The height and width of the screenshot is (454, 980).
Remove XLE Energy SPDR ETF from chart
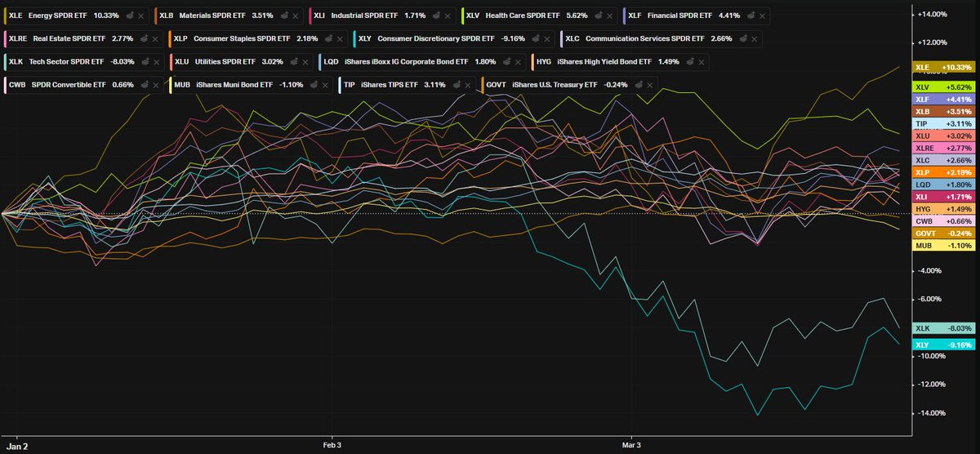pos(141,16)
